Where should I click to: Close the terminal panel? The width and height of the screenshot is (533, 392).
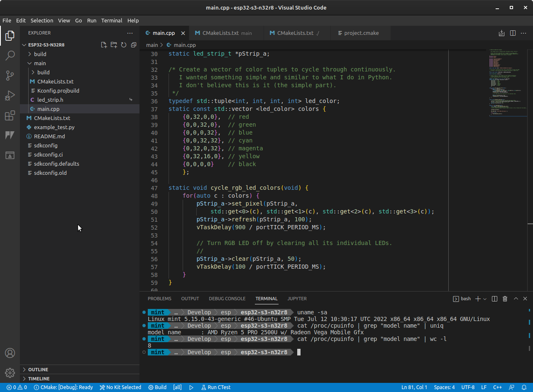click(526, 299)
